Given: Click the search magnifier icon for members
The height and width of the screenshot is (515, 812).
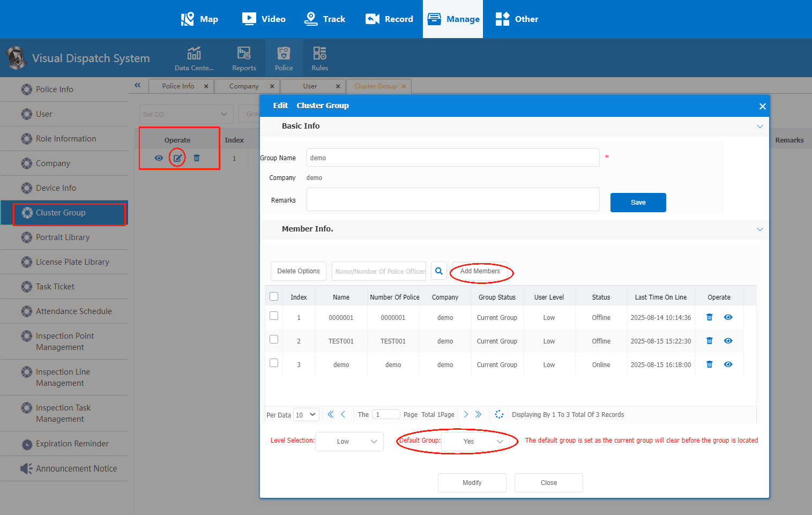Looking at the screenshot, I should (x=439, y=271).
